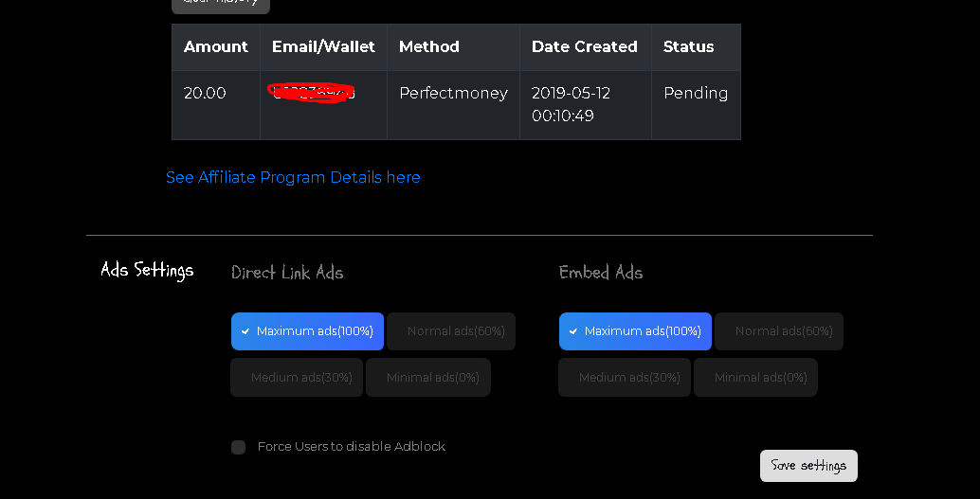Click the 20.00 amount cell
Screen dimensions: 980x499
[216, 105]
